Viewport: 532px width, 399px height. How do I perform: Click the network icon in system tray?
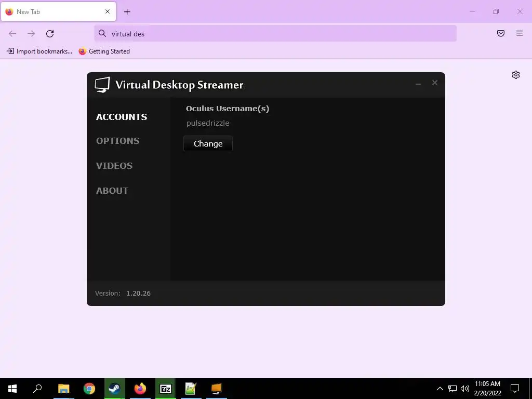coord(453,389)
